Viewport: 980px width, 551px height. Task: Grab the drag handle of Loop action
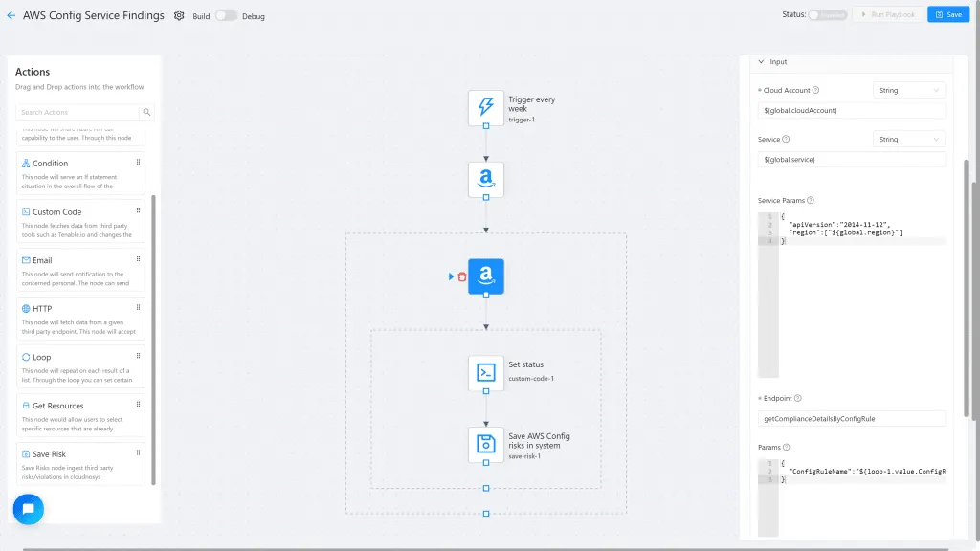(138, 356)
